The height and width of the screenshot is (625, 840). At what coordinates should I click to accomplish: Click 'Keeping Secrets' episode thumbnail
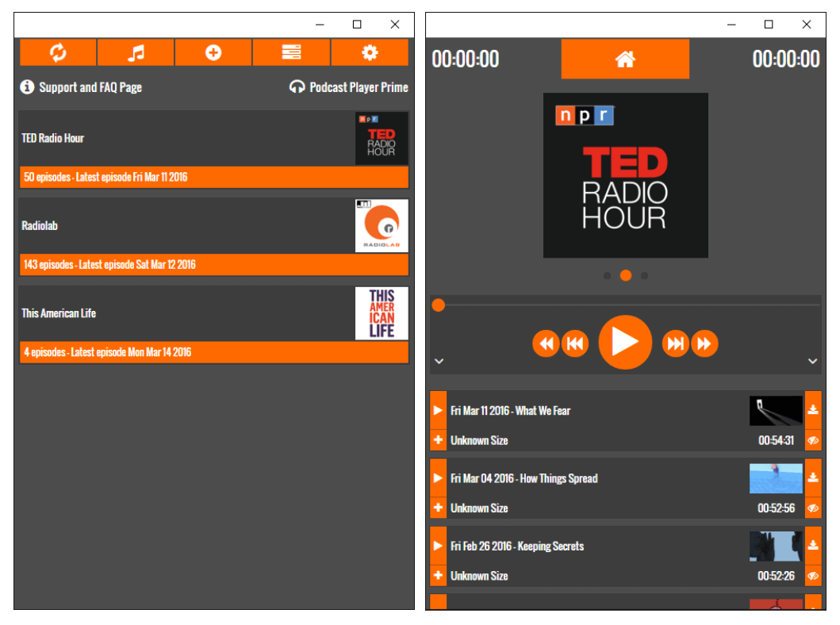click(776, 546)
